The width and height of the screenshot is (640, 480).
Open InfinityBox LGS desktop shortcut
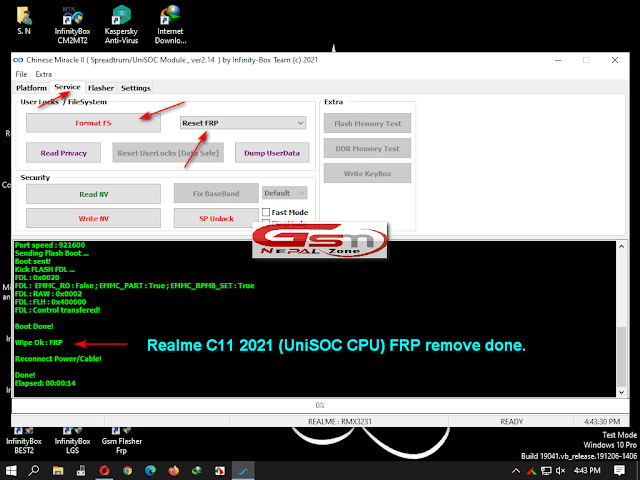(x=72, y=441)
